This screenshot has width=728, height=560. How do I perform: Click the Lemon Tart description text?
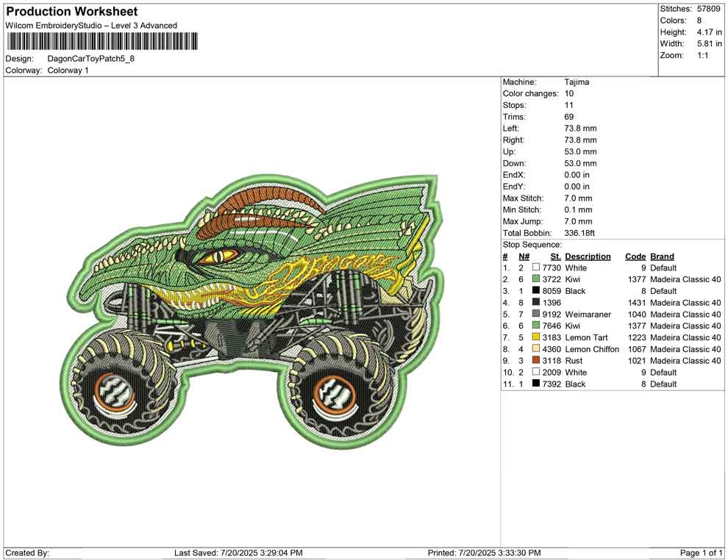pyautogui.click(x=586, y=337)
